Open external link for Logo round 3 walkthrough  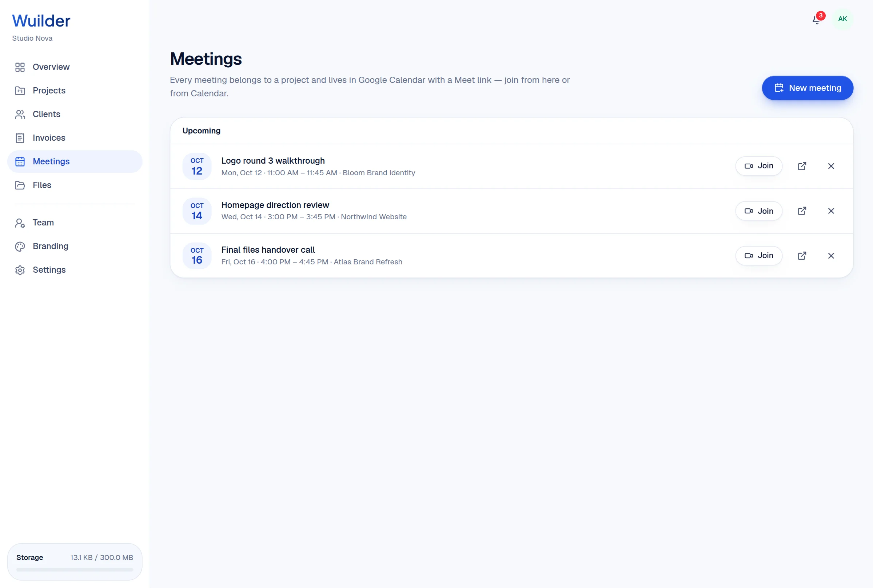(x=802, y=166)
